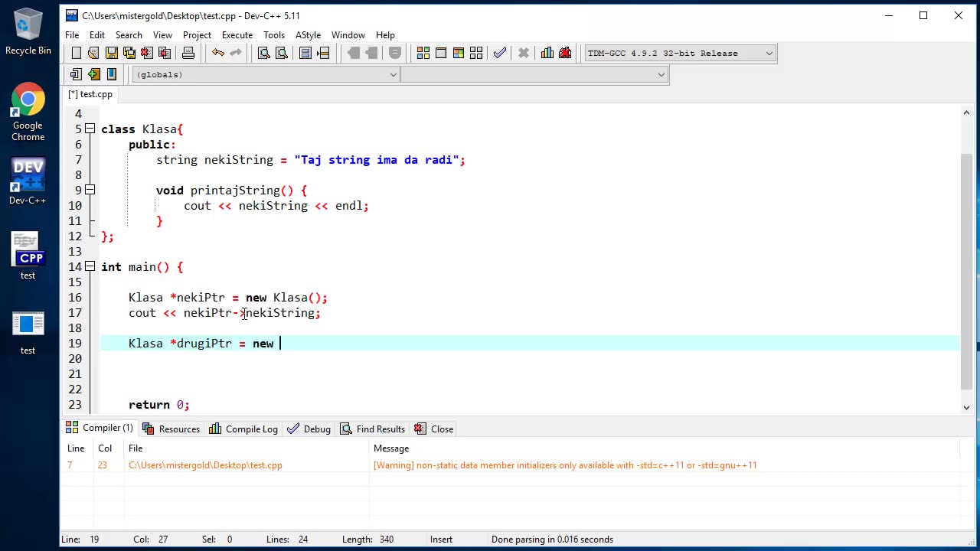980x551 pixels.
Task: Click the editor vertical scrollbar thumb
Action: click(966, 270)
